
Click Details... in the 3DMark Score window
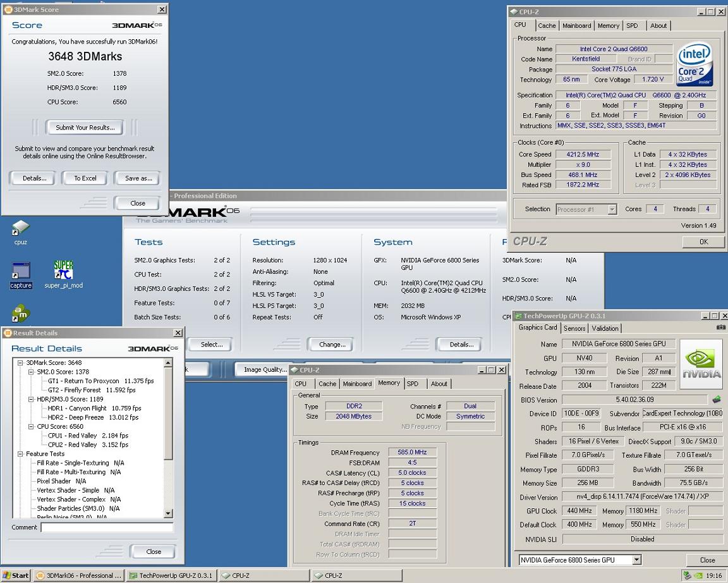click(34, 178)
